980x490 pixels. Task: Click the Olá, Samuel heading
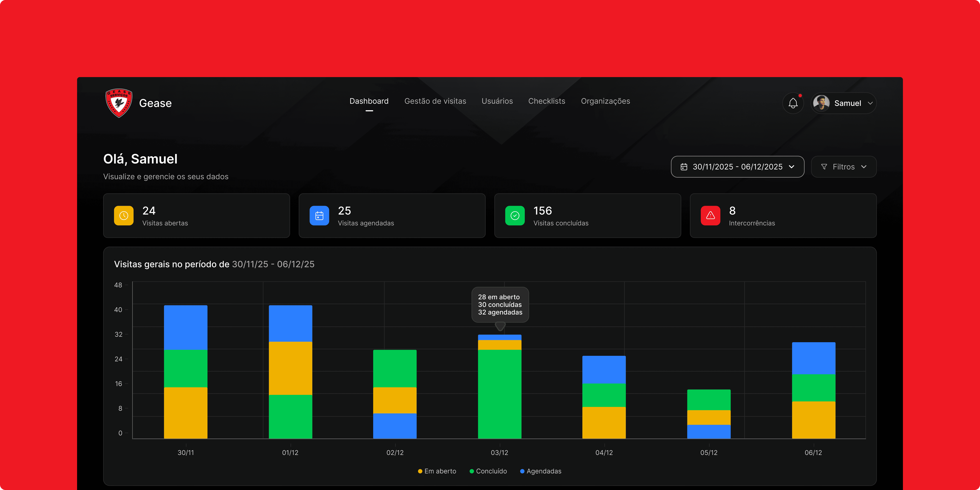click(x=140, y=159)
